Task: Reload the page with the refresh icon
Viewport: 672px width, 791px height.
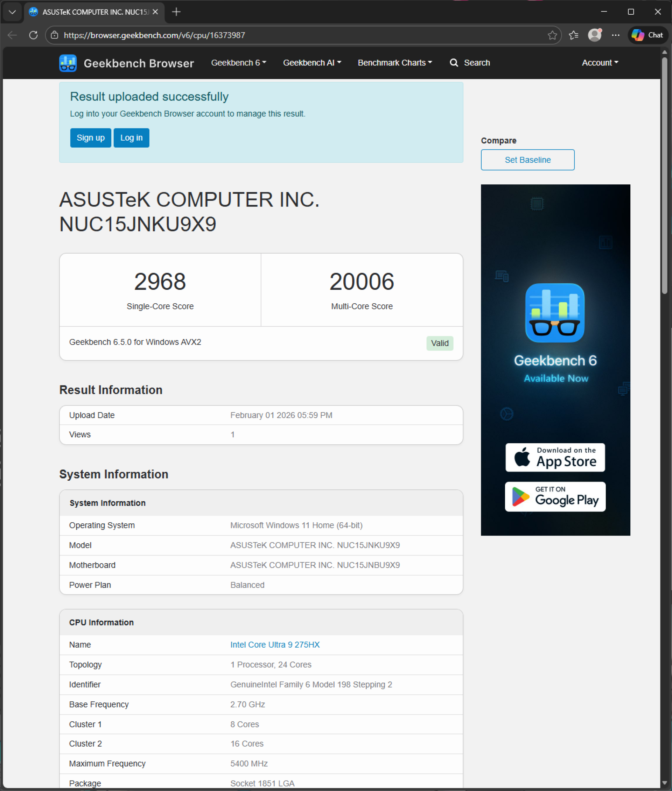Action: tap(34, 35)
